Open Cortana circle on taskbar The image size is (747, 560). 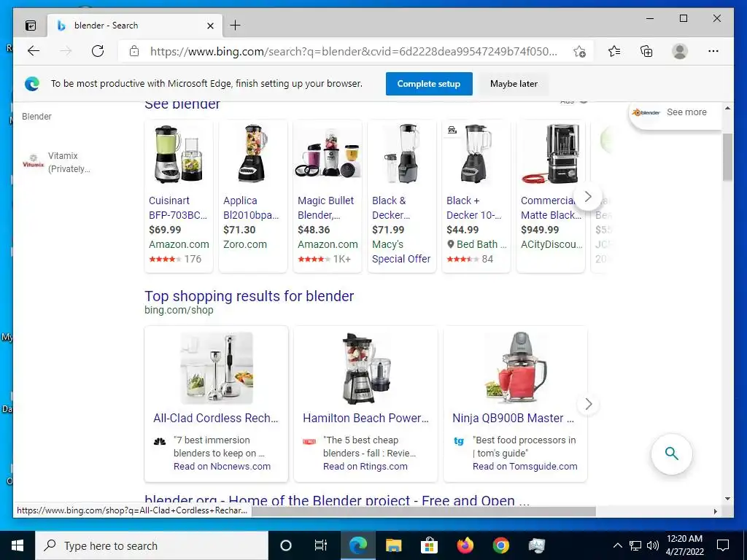(285, 545)
